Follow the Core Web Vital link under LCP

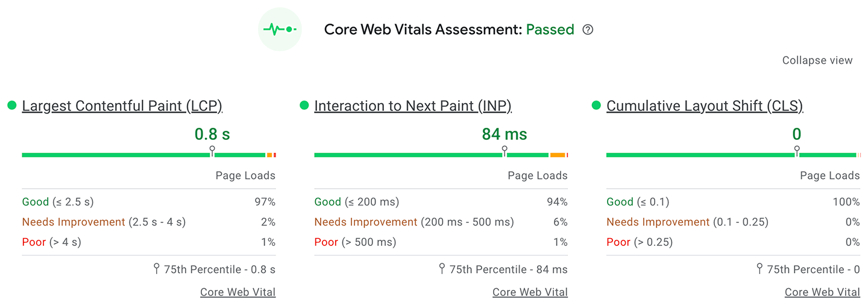point(237,292)
